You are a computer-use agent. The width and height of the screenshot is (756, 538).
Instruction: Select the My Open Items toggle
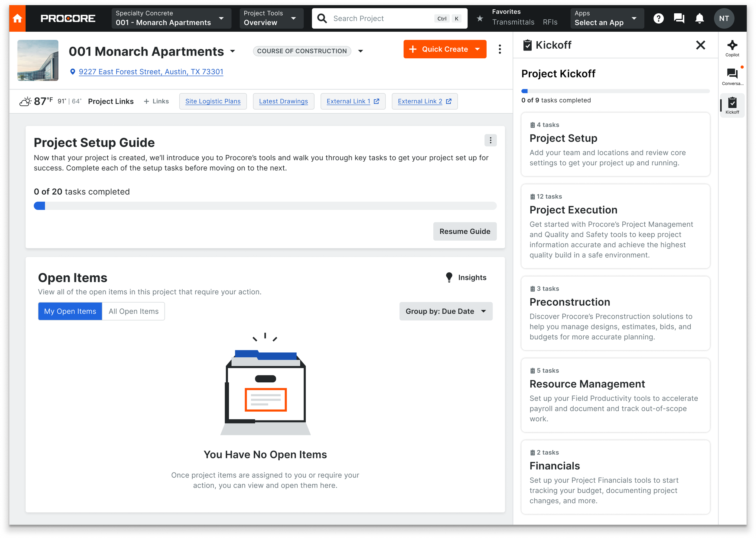(70, 311)
